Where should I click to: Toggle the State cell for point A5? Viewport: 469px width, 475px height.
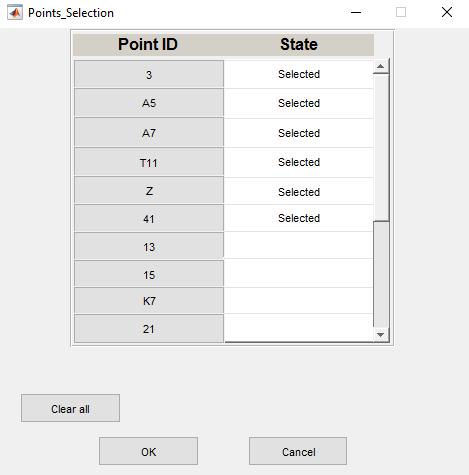[299, 103]
